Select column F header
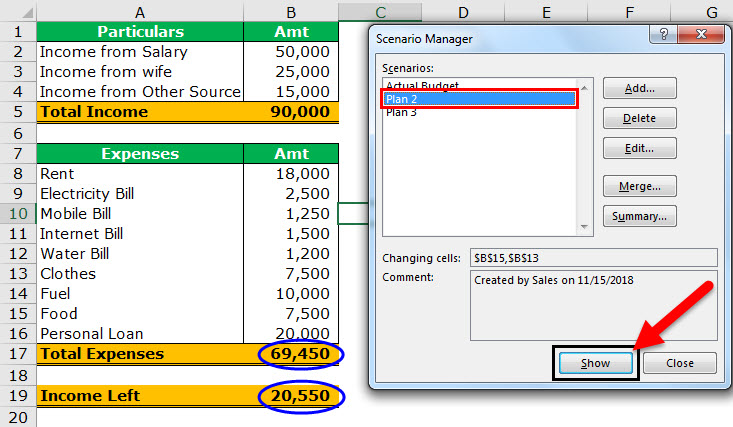 tap(629, 12)
